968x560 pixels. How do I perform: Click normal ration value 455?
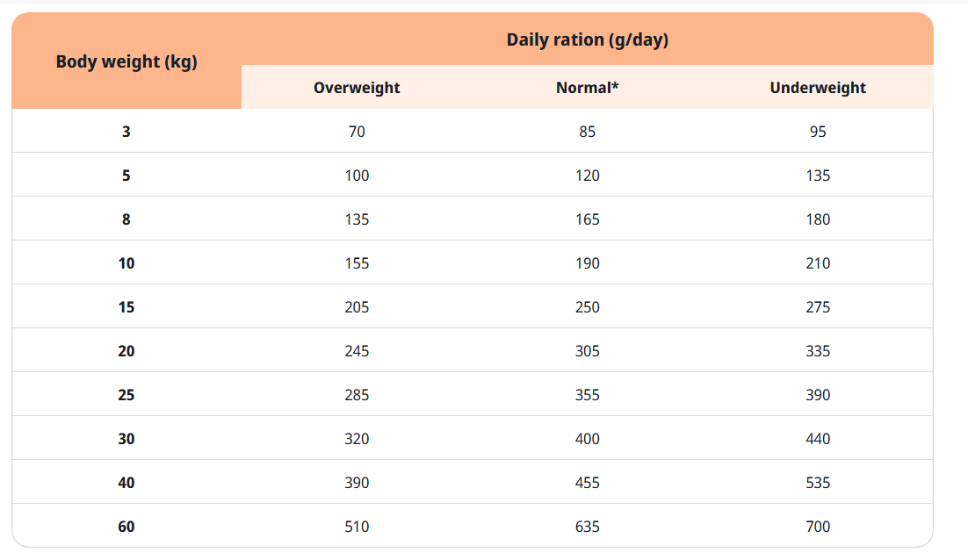[587, 483]
